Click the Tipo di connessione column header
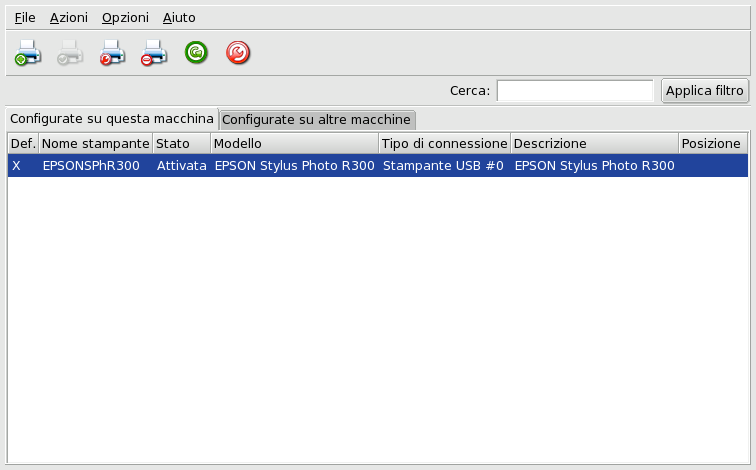 click(x=444, y=144)
